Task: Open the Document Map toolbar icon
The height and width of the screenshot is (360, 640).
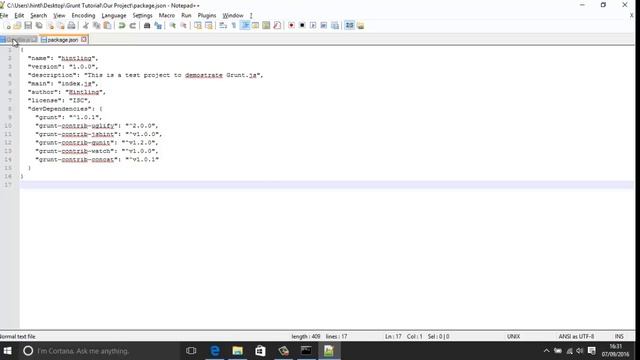Action: 266,26
